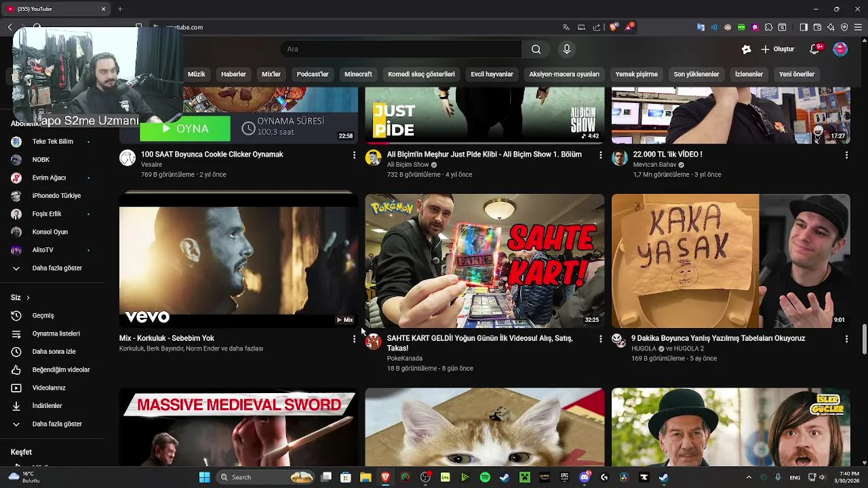Screen dimensions: 868x488
Task: Open Discord from the taskbar
Action: [x=585, y=477]
